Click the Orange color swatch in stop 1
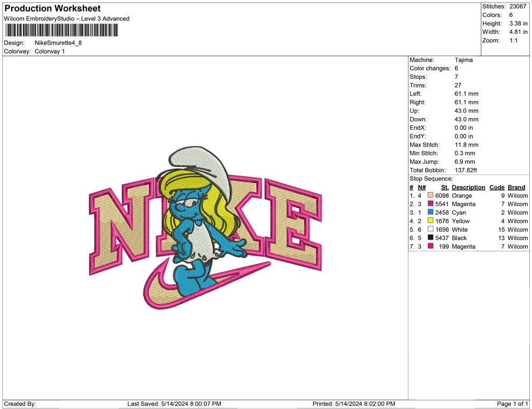 430,195
